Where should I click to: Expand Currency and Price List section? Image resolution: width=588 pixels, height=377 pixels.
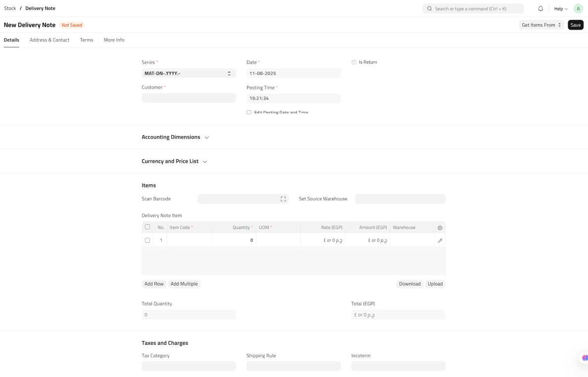pos(174,161)
